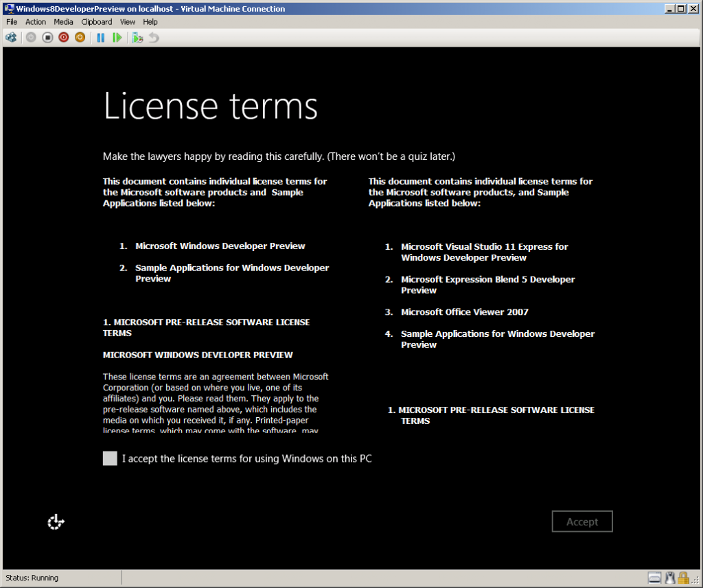Shut down the VM using the red icon
Image resolution: width=703 pixels, height=588 pixels.
point(64,38)
